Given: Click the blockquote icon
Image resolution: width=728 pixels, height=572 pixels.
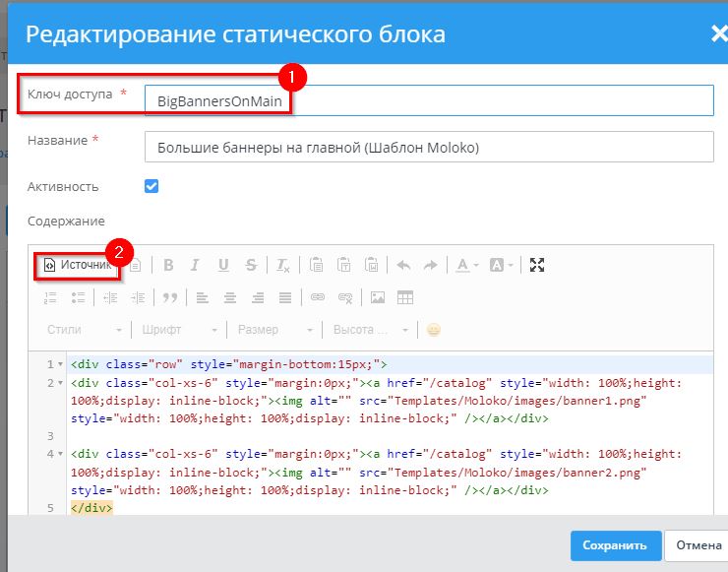Looking at the screenshot, I should [x=169, y=296].
